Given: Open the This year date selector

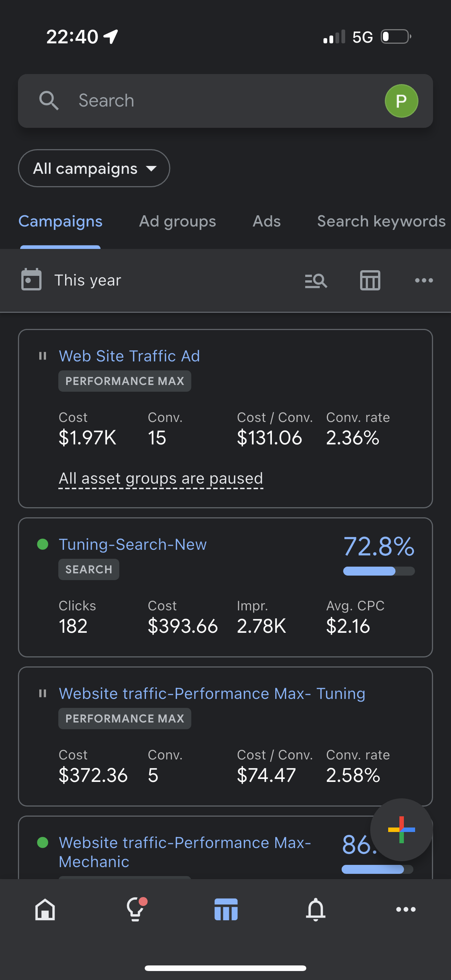Looking at the screenshot, I should (88, 280).
